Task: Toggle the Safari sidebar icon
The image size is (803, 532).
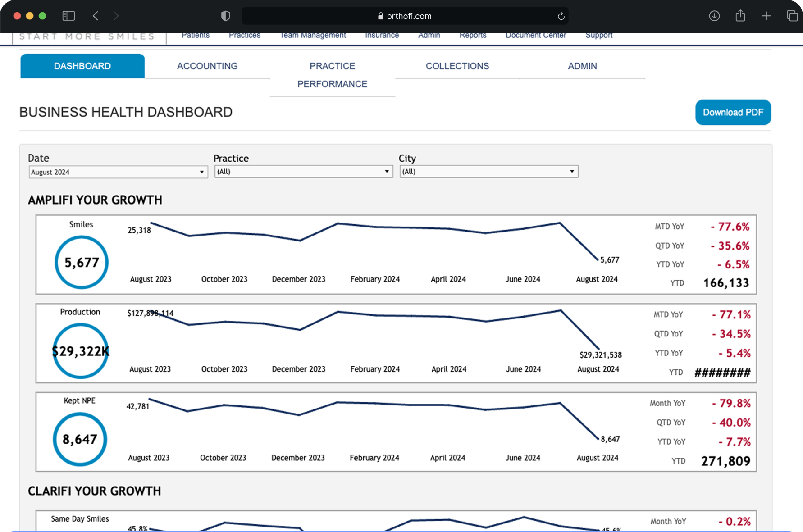Action: 68,16
